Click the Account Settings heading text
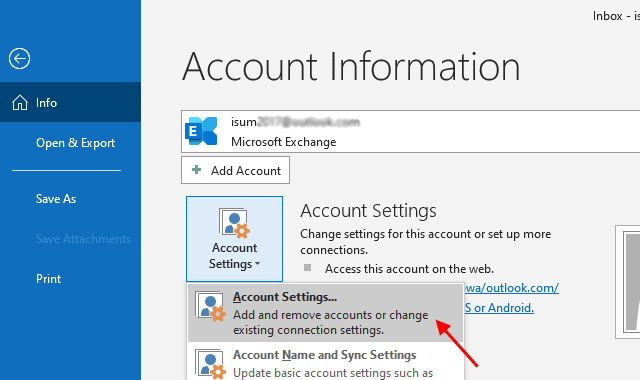 coord(368,211)
